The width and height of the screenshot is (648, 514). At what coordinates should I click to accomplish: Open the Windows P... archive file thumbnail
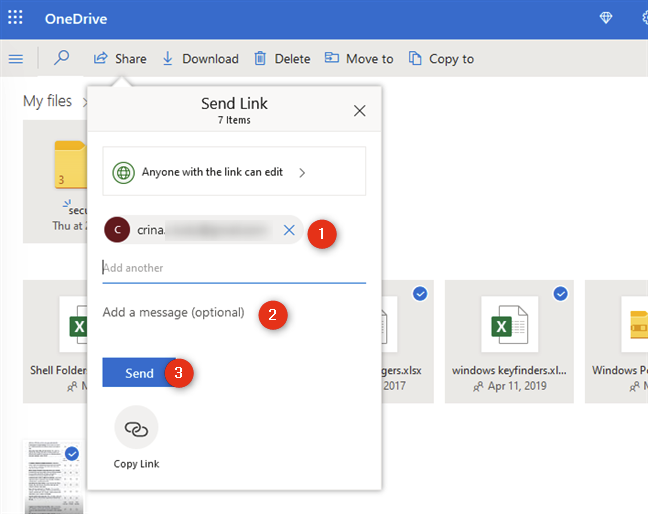[x=634, y=324]
